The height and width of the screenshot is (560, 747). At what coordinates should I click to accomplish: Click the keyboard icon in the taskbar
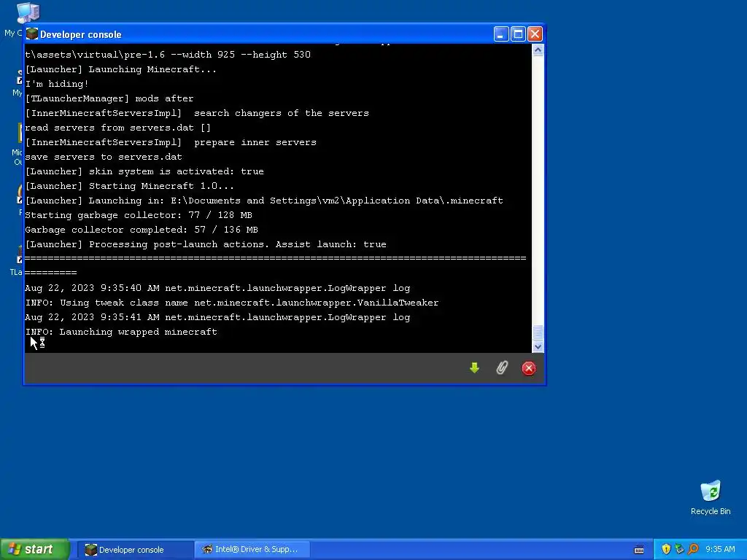point(639,550)
